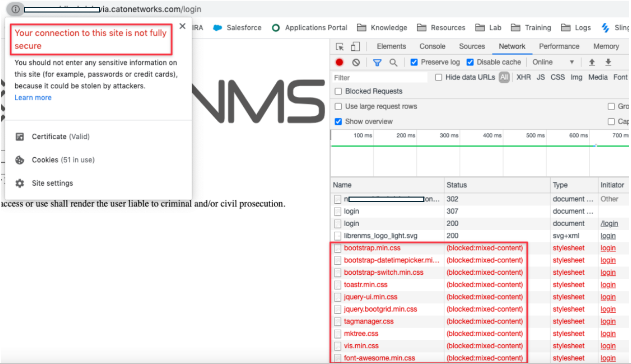Click the Certificate icon in security popup
Image resolution: width=631 pixels, height=364 pixels.
click(20, 137)
